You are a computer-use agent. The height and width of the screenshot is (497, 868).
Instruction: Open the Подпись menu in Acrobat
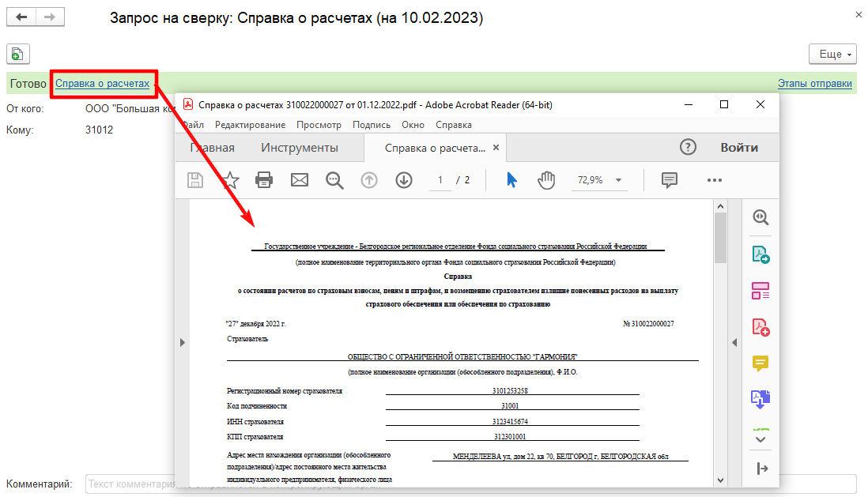[372, 125]
